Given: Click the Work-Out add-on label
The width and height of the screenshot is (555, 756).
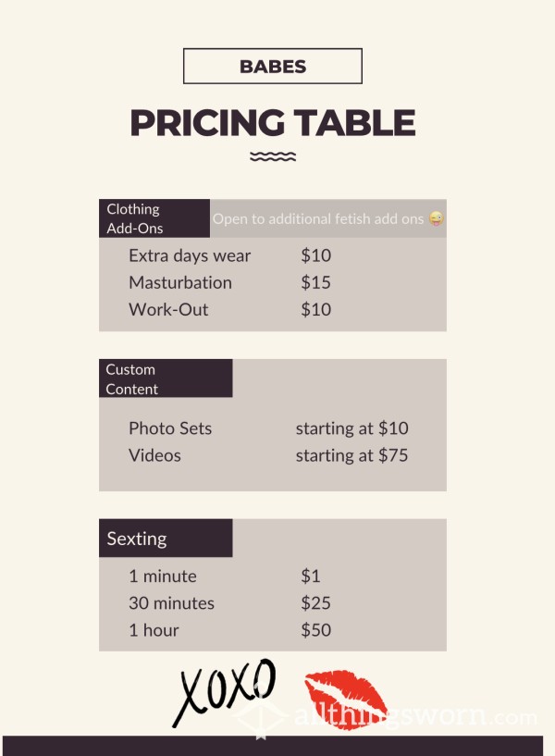Looking at the screenshot, I should tap(168, 310).
